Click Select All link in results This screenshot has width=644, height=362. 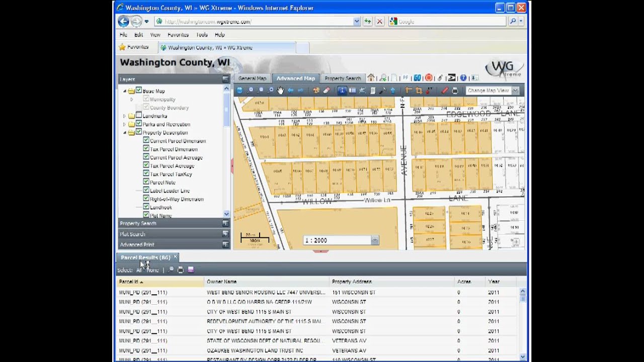coord(139,270)
